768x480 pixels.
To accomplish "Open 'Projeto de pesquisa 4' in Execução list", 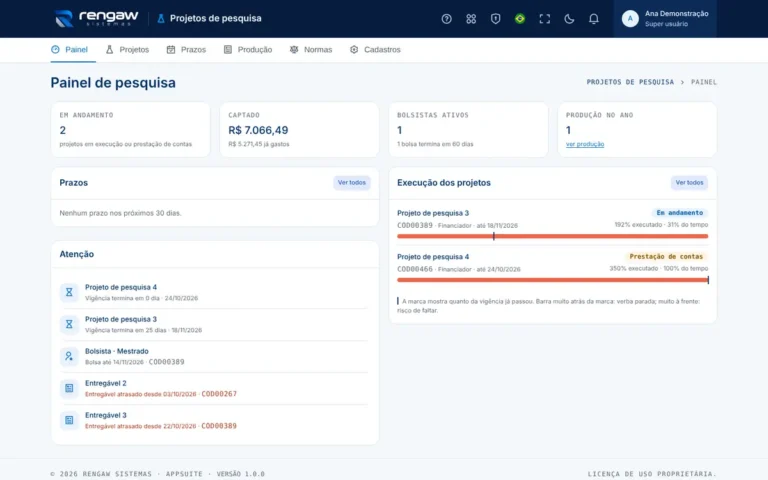I will coord(433,257).
